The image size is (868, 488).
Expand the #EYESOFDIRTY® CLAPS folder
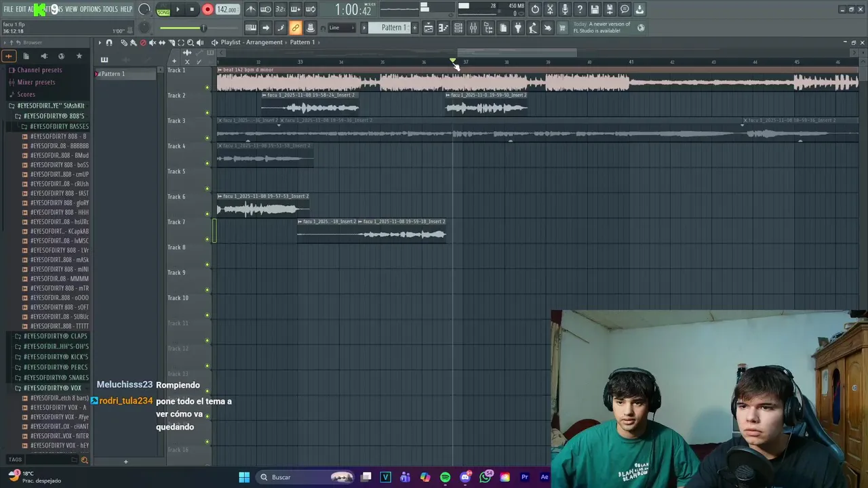click(x=52, y=336)
